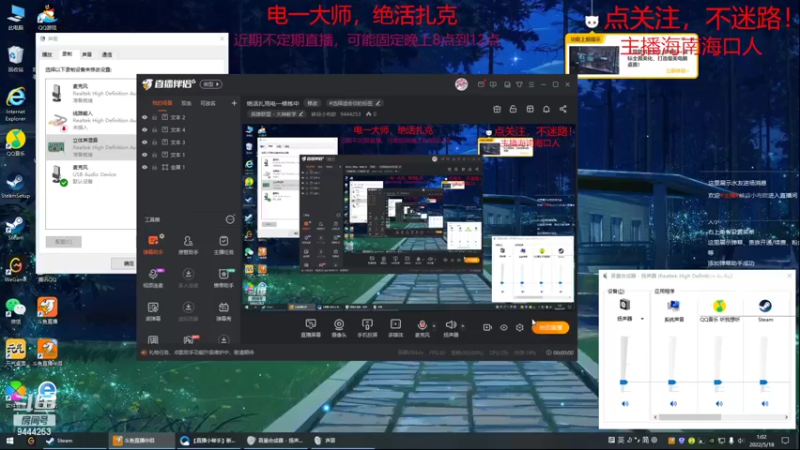Click the orange start broadcast button
Screen dimensions: 800x450
[551, 328]
